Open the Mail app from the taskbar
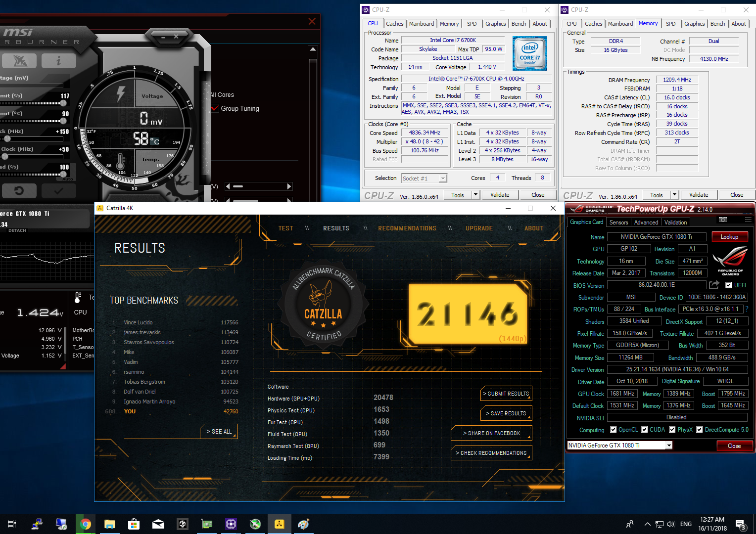Screen dimensions: 756x534 (158, 524)
